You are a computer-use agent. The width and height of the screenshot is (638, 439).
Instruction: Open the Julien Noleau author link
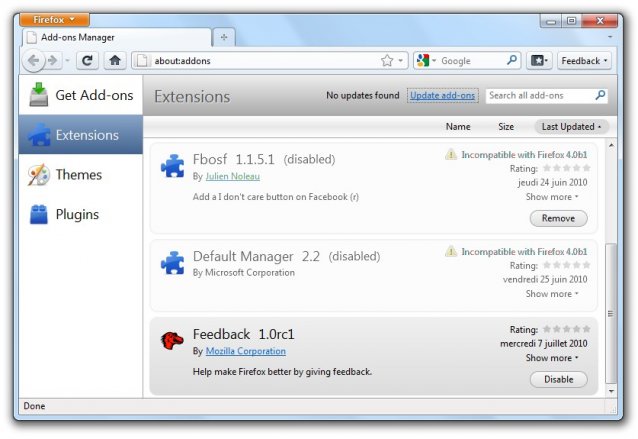(x=232, y=176)
